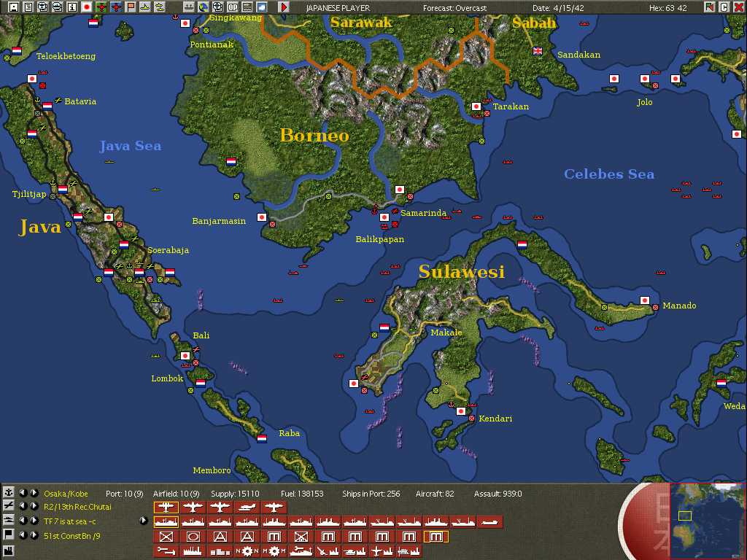Go to next air unit after R2/13th Rec.Chutai
The image size is (747, 560).
(x=34, y=506)
